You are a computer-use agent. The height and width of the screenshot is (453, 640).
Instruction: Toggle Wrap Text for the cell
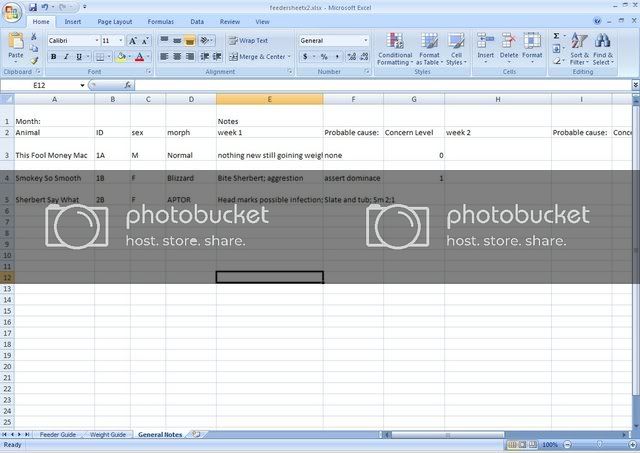point(248,41)
